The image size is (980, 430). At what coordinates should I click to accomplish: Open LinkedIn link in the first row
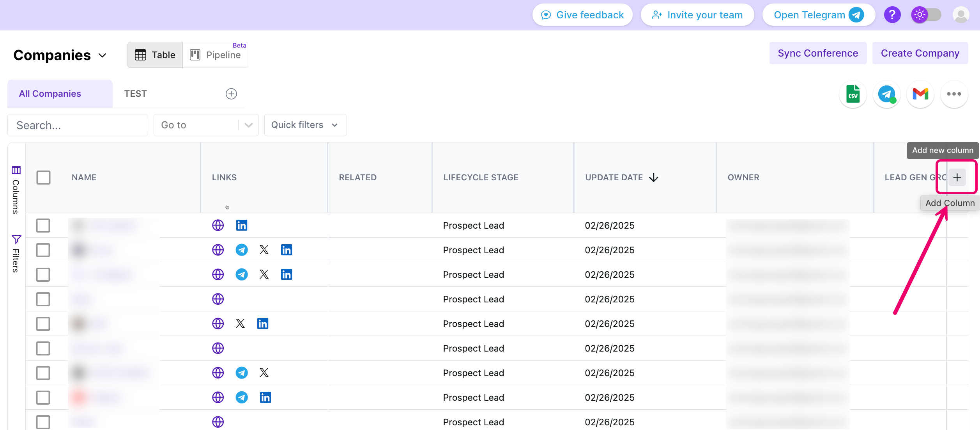242,225
